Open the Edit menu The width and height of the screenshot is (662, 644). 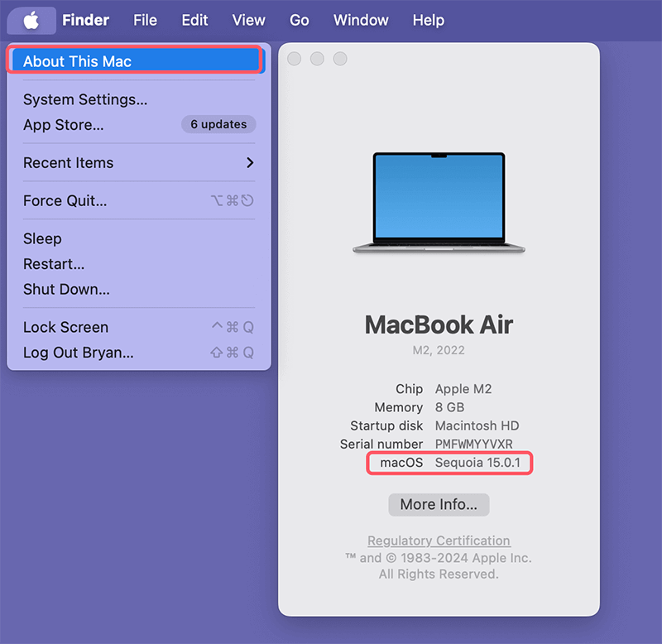tap(194, 20)
